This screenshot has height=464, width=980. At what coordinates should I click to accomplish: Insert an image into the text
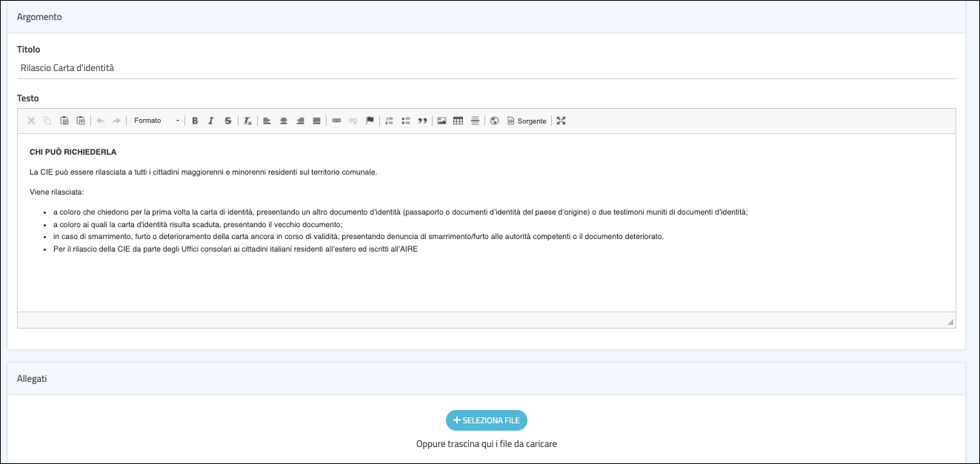[442, 121]
